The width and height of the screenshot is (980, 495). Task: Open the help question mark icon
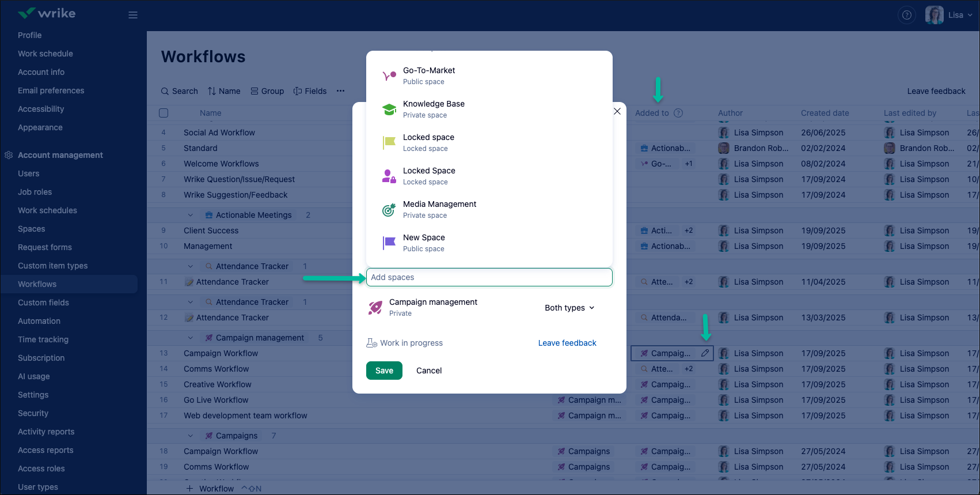[x=907, y=15]
